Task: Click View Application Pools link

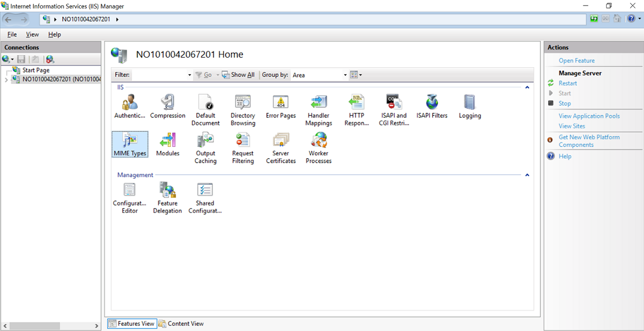Action: point(589,116)
